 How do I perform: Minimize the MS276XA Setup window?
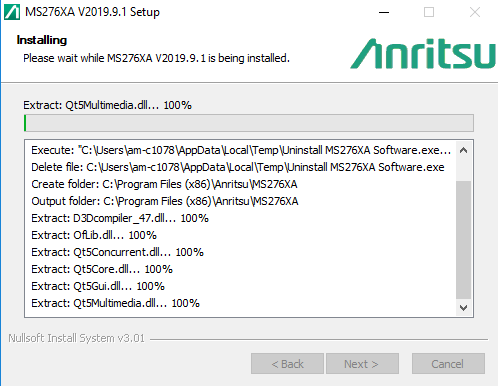(384, 12)
